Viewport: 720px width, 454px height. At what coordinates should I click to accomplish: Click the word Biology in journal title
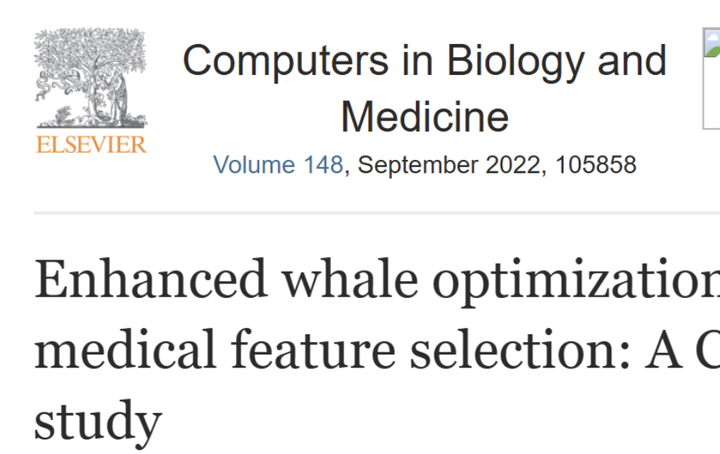click(516, 62)
